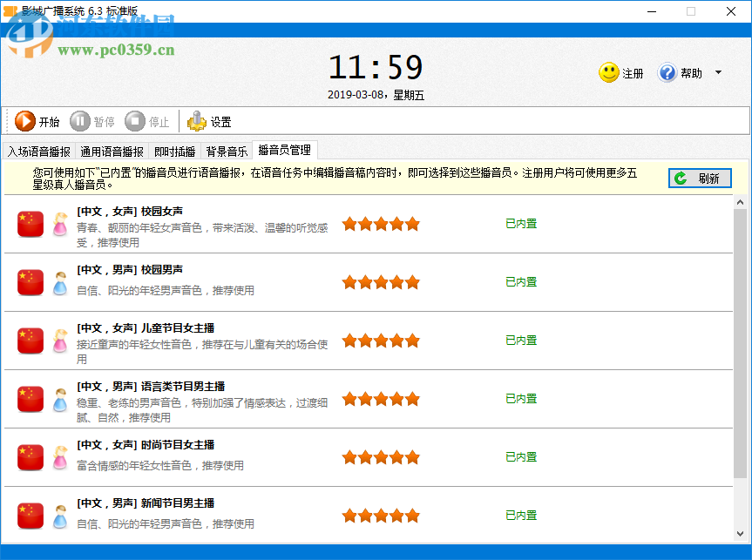Switch to the 背景音乐 tab
Screen dimensions: 752x560
tap(226, 150)
